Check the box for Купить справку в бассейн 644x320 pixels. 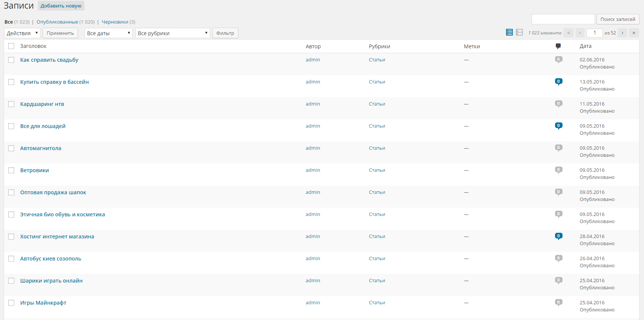point(11,82)
